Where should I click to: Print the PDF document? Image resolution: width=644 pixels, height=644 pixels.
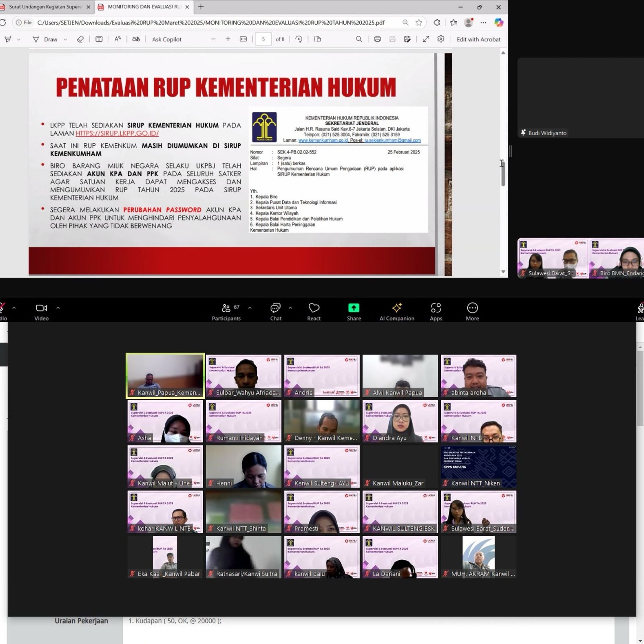click(x=377, y=39)
